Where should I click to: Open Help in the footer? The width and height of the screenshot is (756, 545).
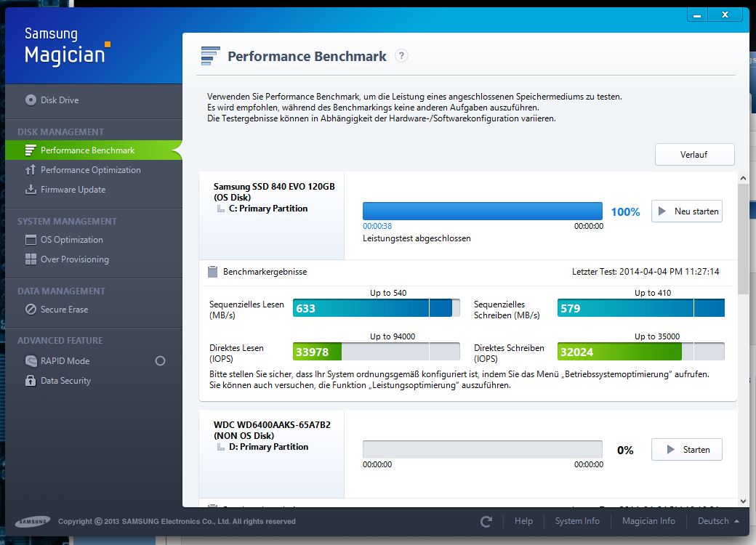coord(523,521)
